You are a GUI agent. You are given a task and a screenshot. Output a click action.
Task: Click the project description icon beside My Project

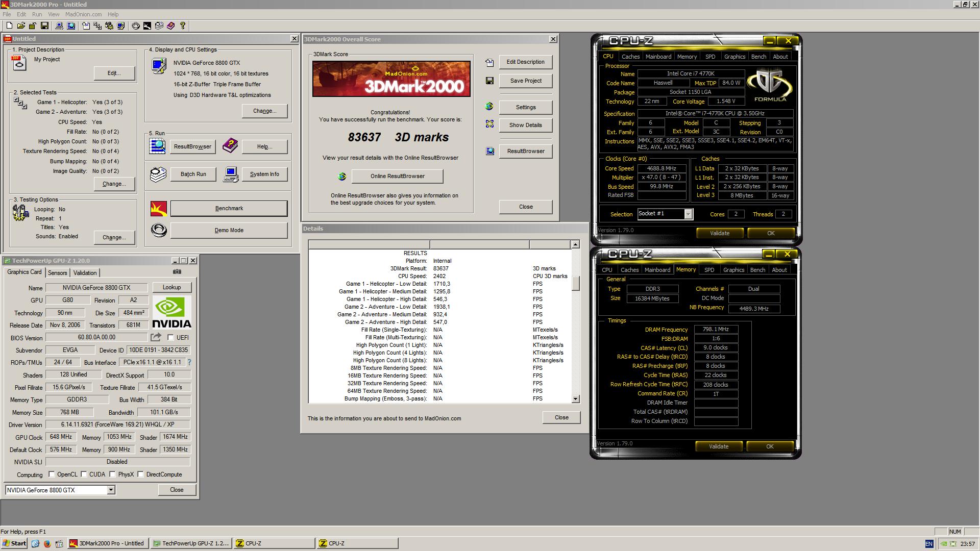pyautogui.click(x=19, y=63)
